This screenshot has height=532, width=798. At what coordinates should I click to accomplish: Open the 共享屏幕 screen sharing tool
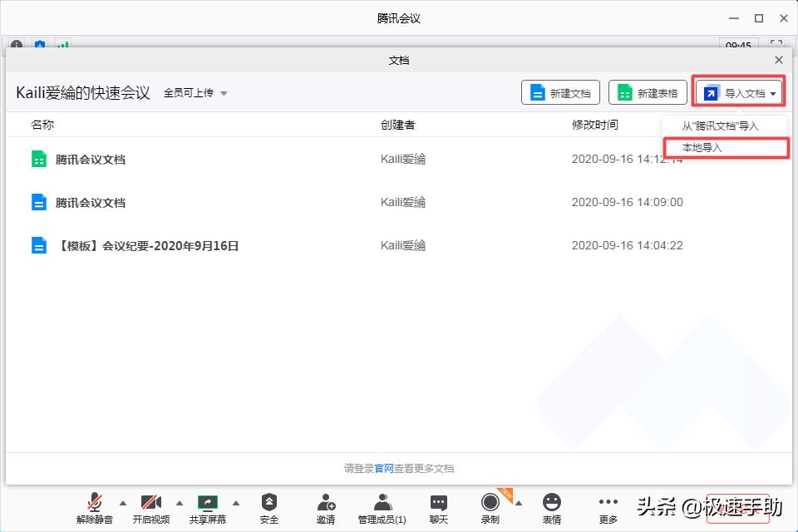(207, 508)
